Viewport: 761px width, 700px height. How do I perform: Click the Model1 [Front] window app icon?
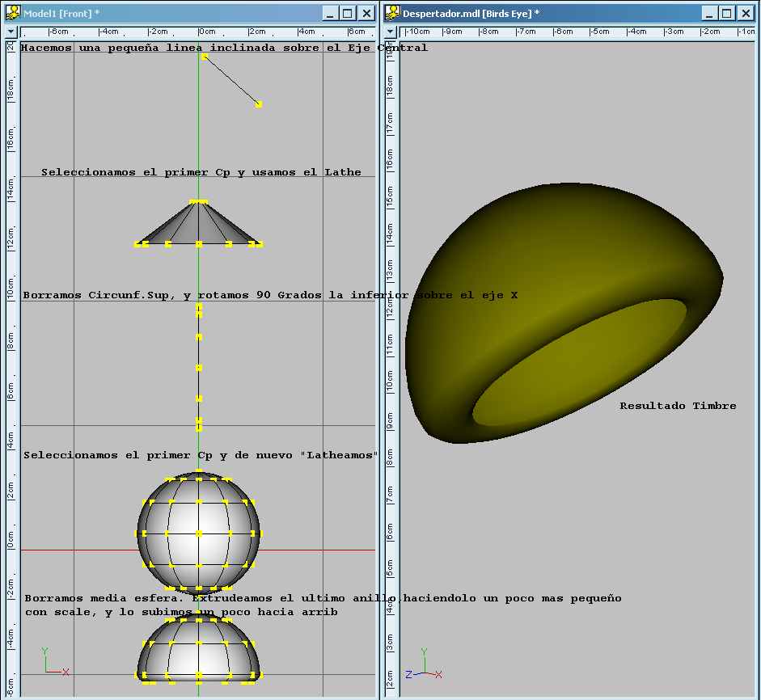13,13
